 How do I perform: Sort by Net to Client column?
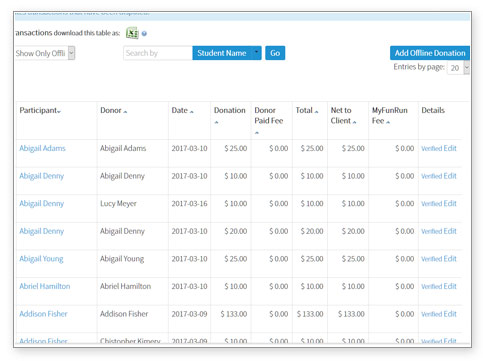(354, 122)
